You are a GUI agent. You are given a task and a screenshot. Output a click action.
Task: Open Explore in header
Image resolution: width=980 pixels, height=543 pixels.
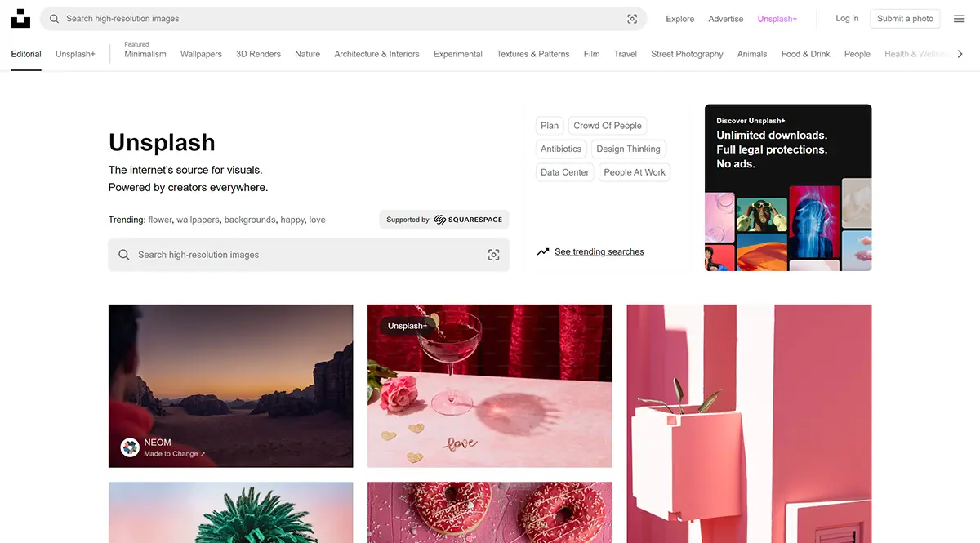coord(679,19)
